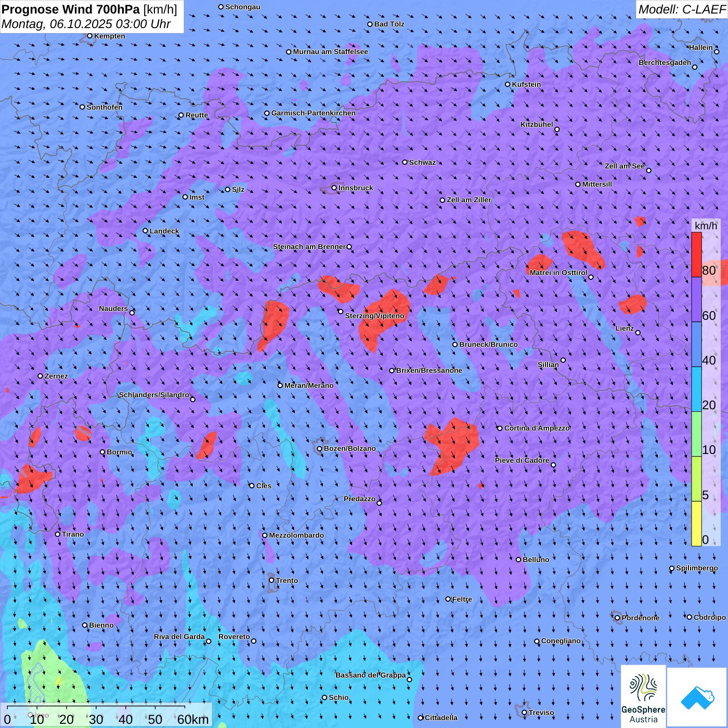Click the Schwaz label
The image size is (728, 728).
click(x=422, y=162)
